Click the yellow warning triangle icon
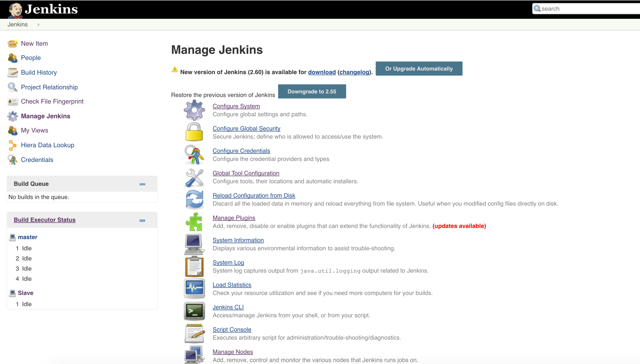The image size is (640, 364). point(175,69)
